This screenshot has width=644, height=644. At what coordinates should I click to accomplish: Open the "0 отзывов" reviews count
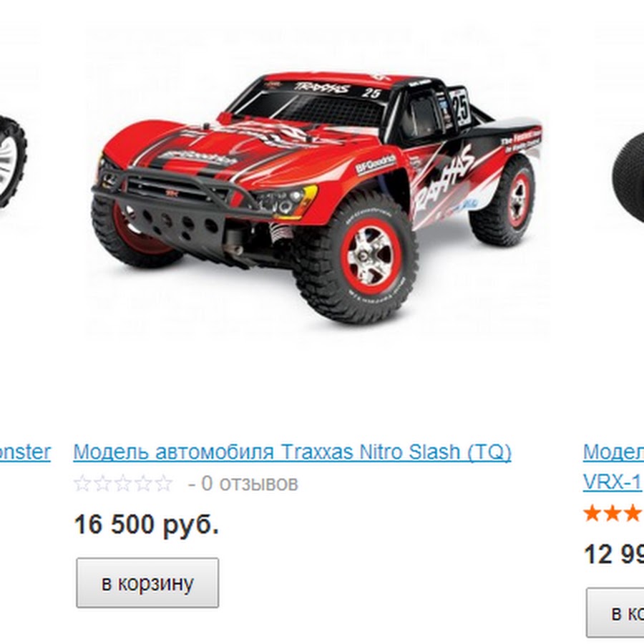pyautogui.click(x=249, y=484)
